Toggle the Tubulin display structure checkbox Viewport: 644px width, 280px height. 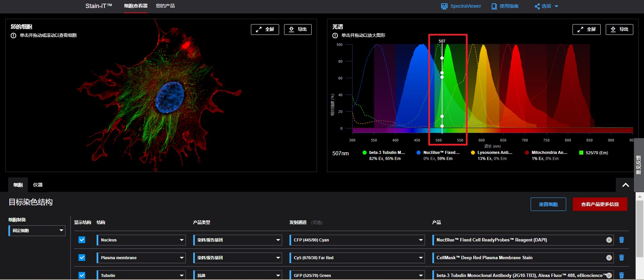click(x=82, y=275)
